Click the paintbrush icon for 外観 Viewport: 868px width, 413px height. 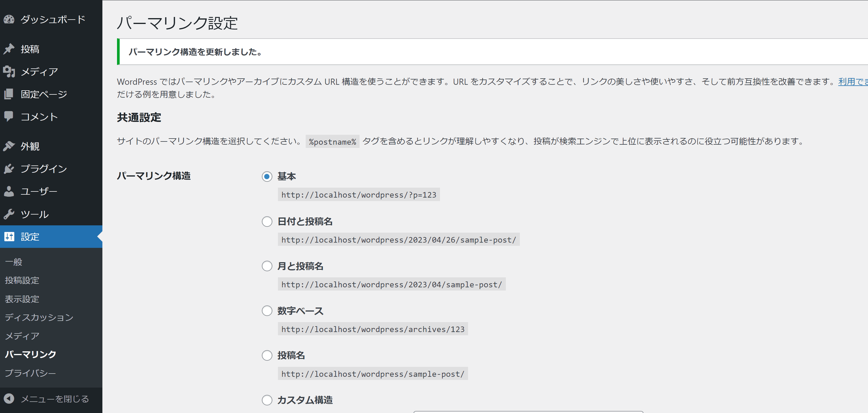(9, 146)
